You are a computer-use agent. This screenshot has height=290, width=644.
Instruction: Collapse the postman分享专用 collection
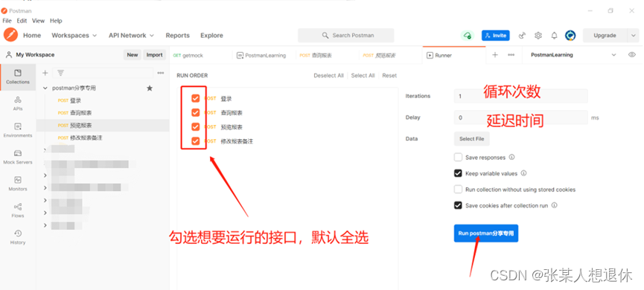(45, 88)
